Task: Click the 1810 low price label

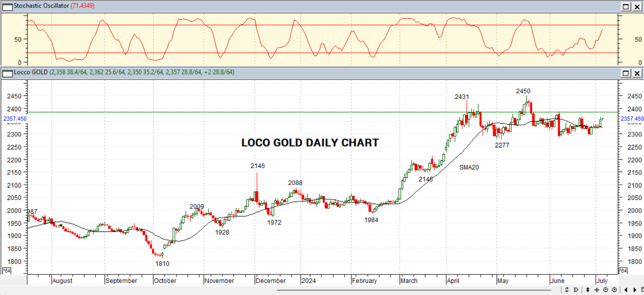Action: [162, 264]
